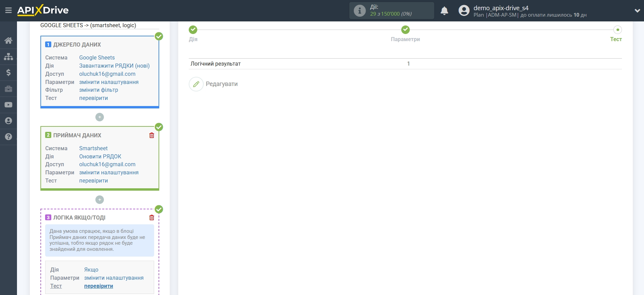Delete the Логіка Якщо/Тоді block

pos(152,218)
